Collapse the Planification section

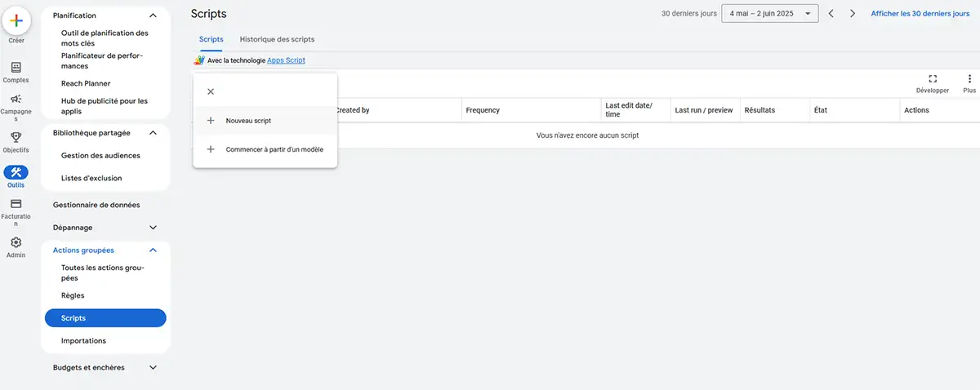153,16
